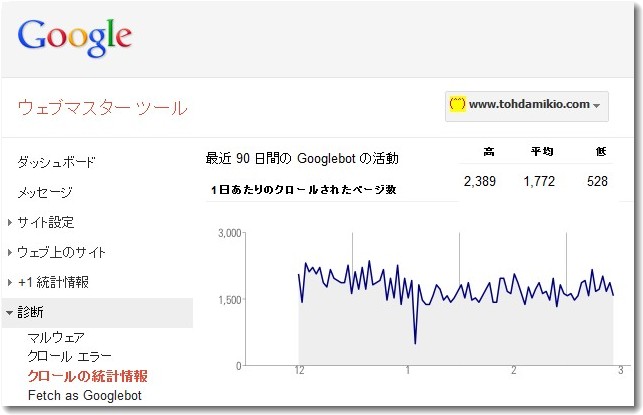The height and width of the screenshot is (415, 643).
Task: Select the 診断 menu heading
Action: [30, 312]
